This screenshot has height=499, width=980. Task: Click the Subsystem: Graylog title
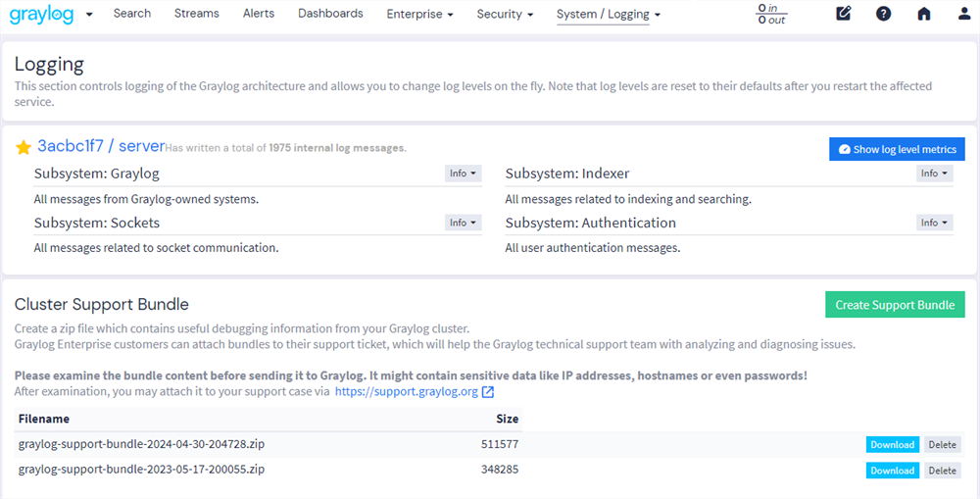(x=97, y=174)
